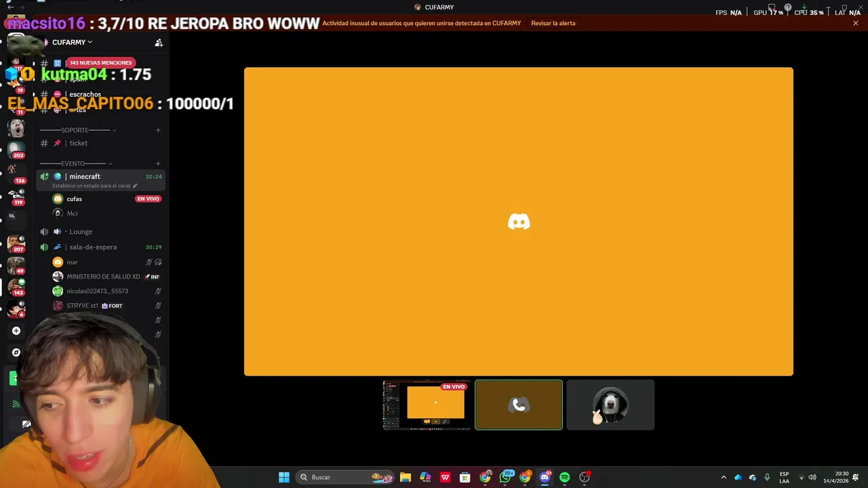Image resolution: width=868 pixels, height=488 pixels.
Task: Select the EN VIVO stream thumbnail tile
Action: pyautogui.click(x=427, y=405)
